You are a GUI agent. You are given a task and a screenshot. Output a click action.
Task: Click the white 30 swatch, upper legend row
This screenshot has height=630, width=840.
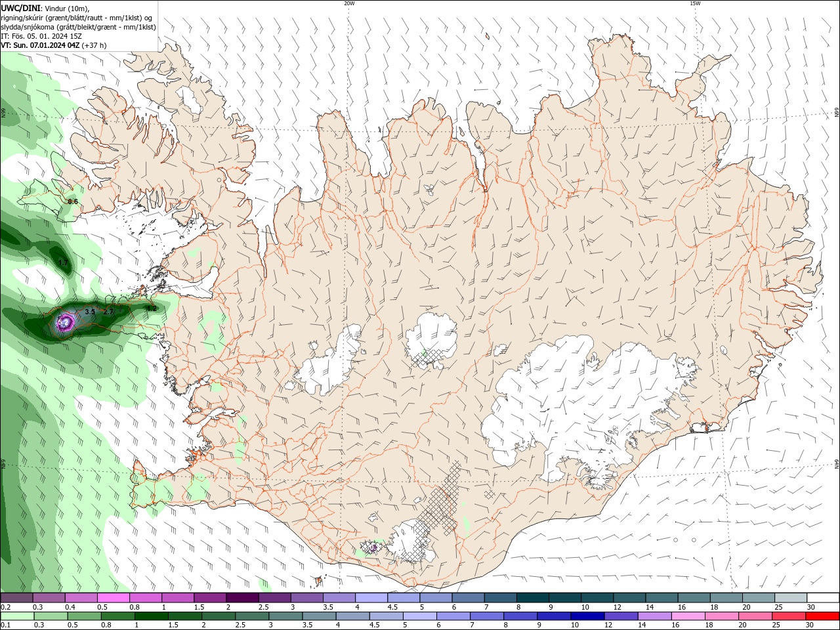tap(822, 598)
